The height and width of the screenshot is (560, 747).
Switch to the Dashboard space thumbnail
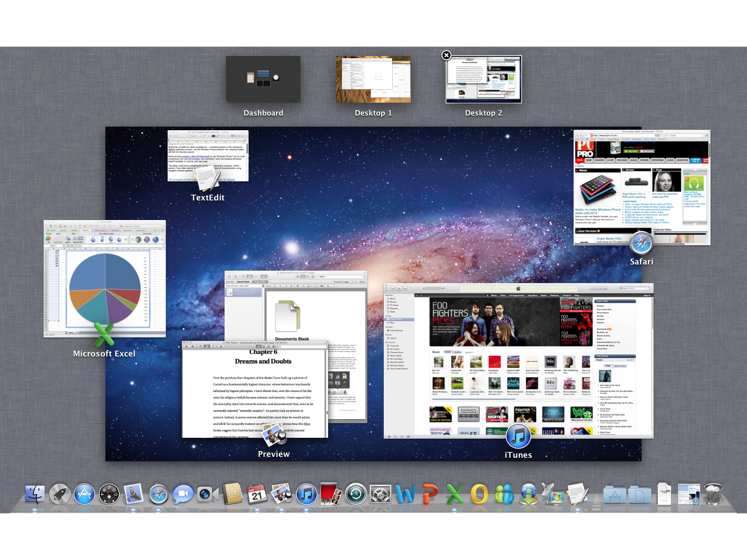[x=263, y=79]
